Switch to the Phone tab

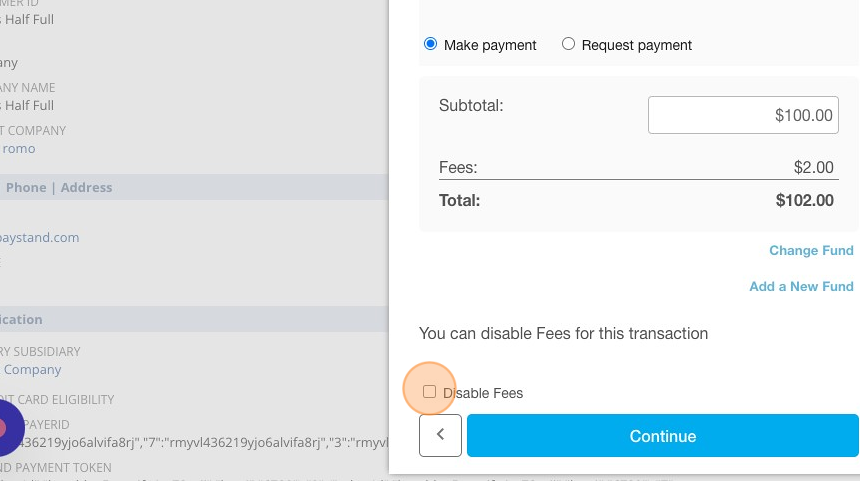click(26, 188)
